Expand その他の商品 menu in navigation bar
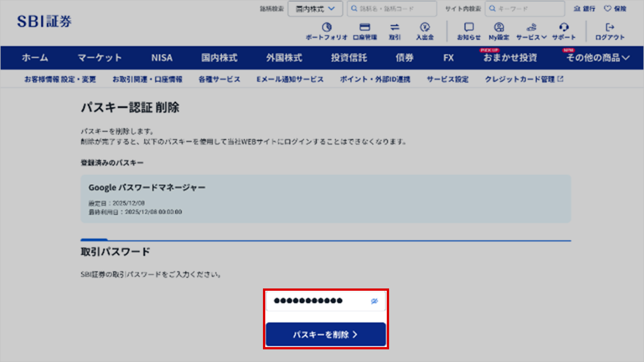The width and height of the screenshot is (644, 362). coord(598,58)
